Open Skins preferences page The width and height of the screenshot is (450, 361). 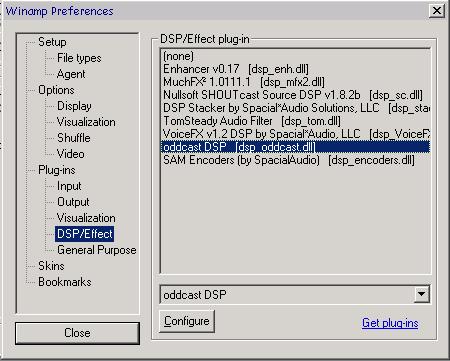point(51,266)
